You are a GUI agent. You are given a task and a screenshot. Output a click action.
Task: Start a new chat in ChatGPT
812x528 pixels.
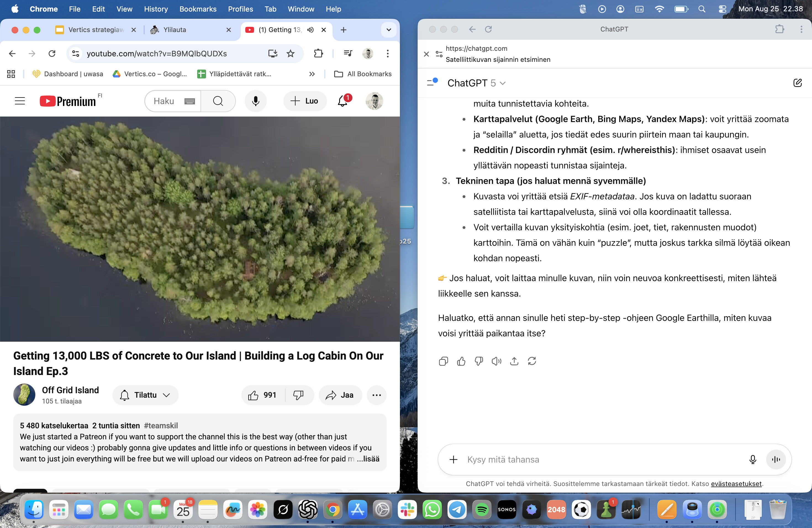797,83
